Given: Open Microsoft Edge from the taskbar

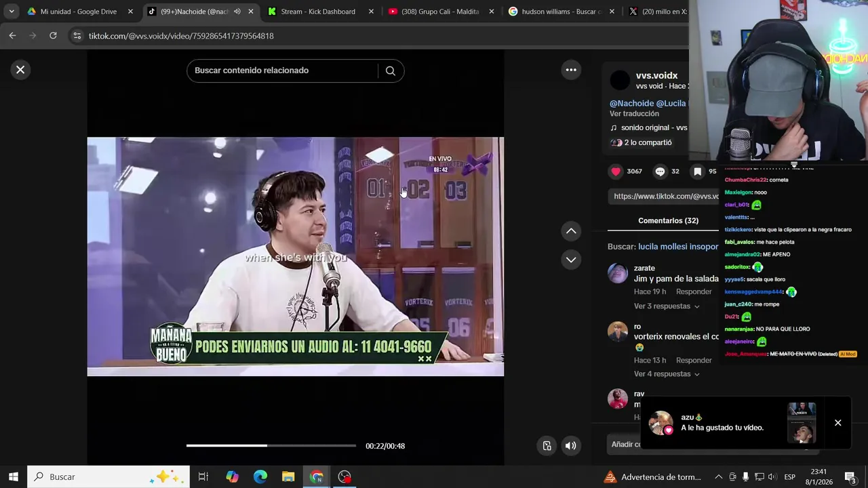Looking at the screenshot, I should tap(260, 476).
